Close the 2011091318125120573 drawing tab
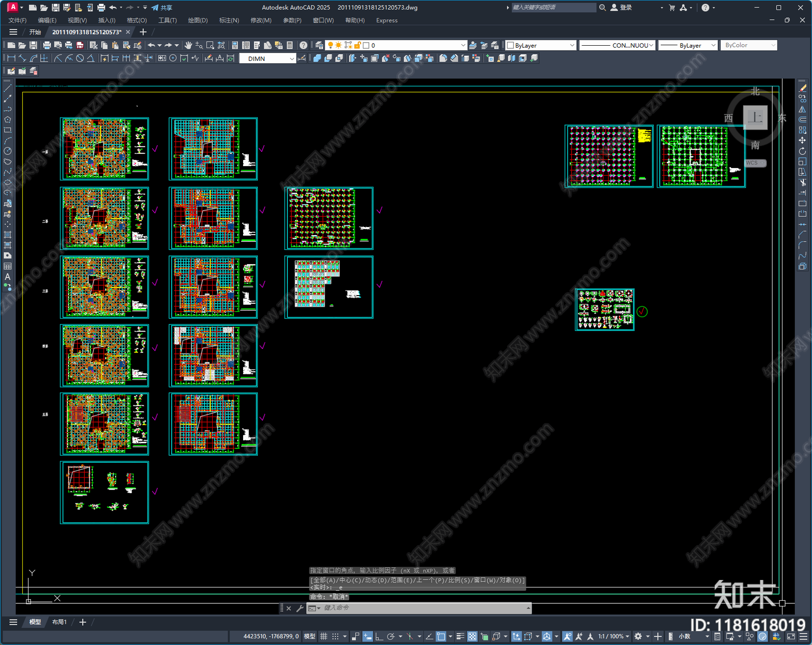This screenshot has height=645, width=812. pos(128,32)
